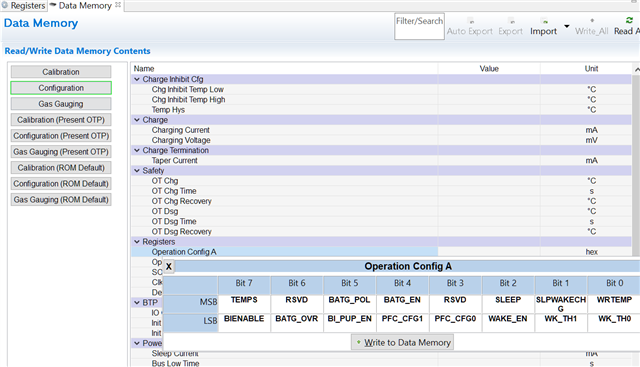Close the Data Memory tab
The image size is (640, 367).
tap(118, 5)
